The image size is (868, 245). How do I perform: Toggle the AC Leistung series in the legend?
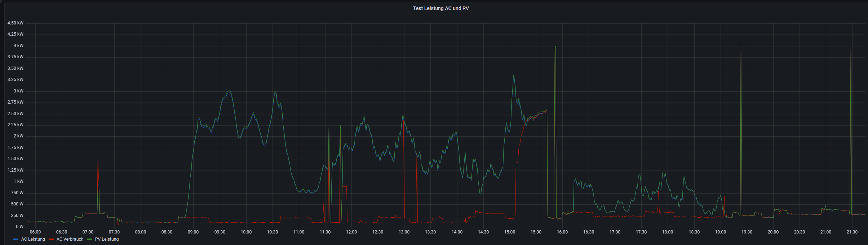[33, 239]
